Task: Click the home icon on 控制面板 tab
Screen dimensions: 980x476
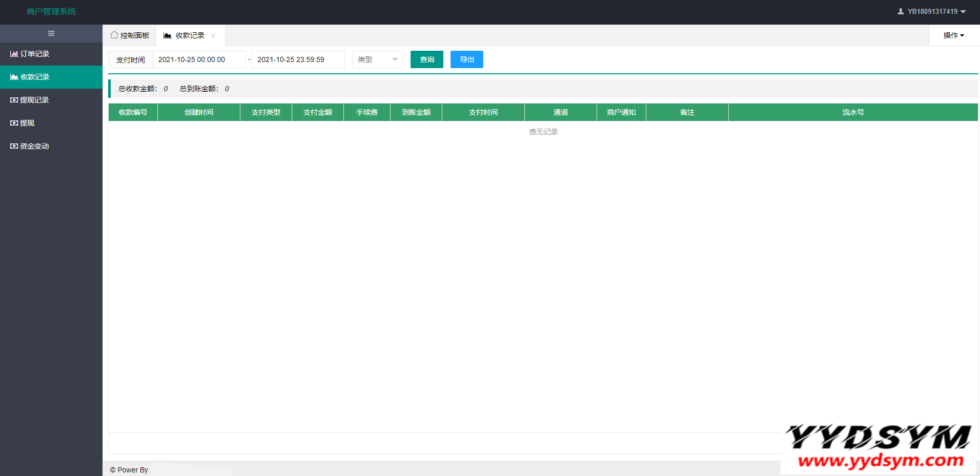Action: (114, 35)
